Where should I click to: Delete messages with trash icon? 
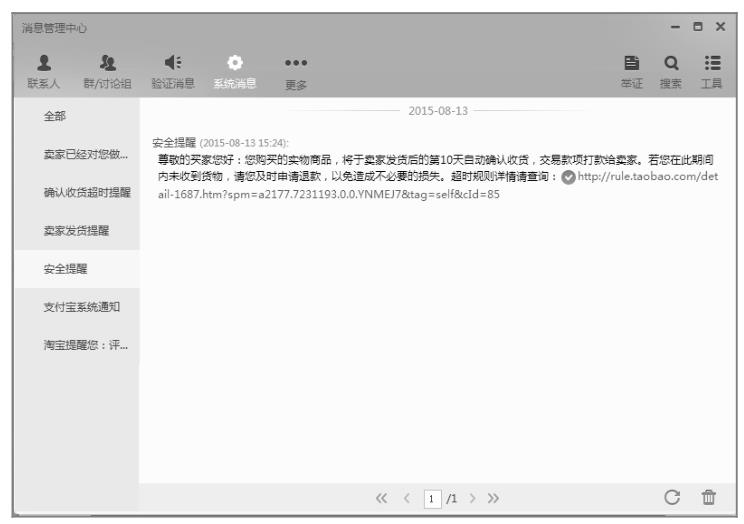tap(708, 497)
